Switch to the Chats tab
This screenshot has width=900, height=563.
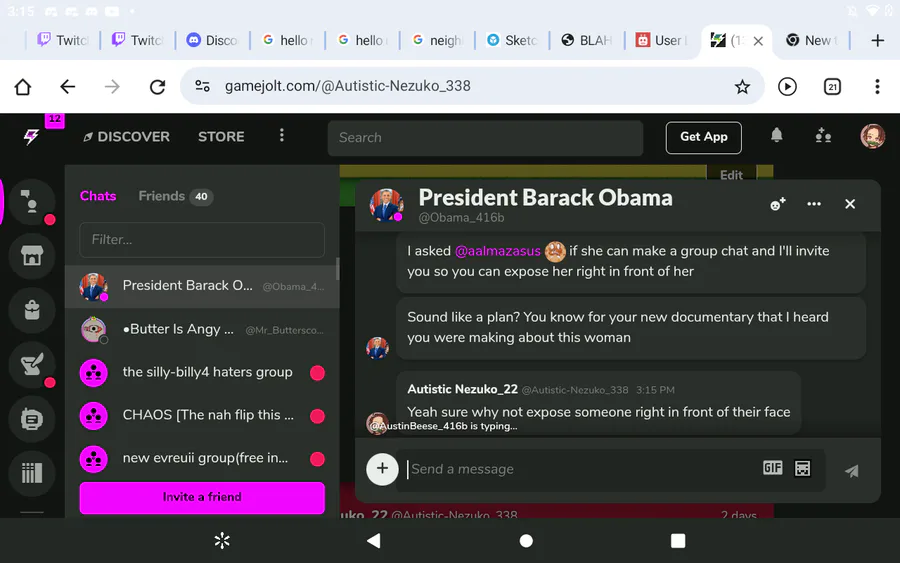tap(98, 196)
